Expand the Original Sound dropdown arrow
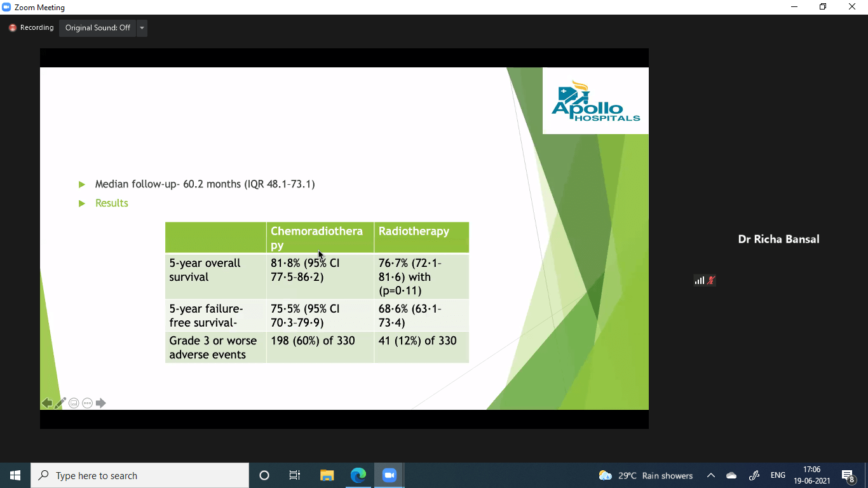The width and height of the screenshot is (868, 488). click(142, 28)
